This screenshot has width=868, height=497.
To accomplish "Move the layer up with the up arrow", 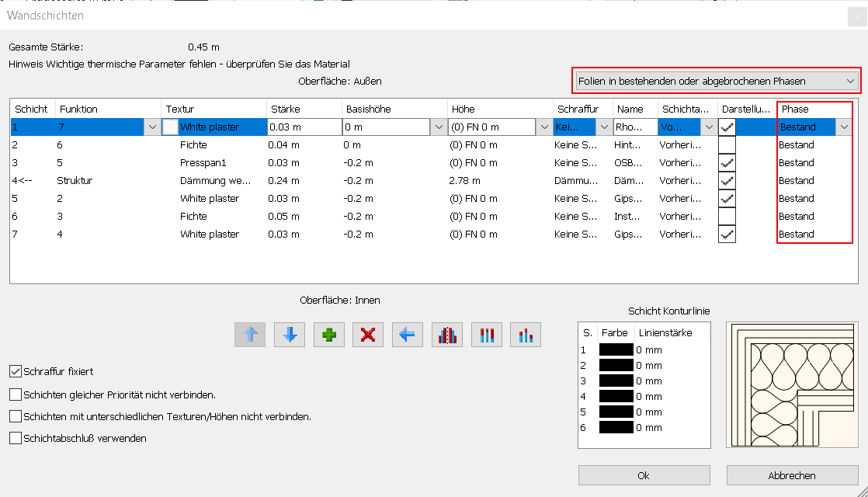I will 250,335.
